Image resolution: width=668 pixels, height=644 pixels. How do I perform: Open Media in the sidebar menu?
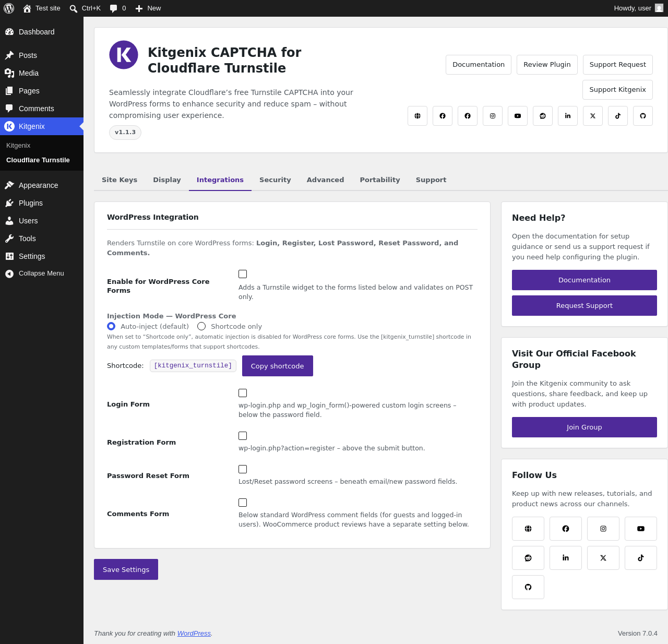(x=42, y=73)
